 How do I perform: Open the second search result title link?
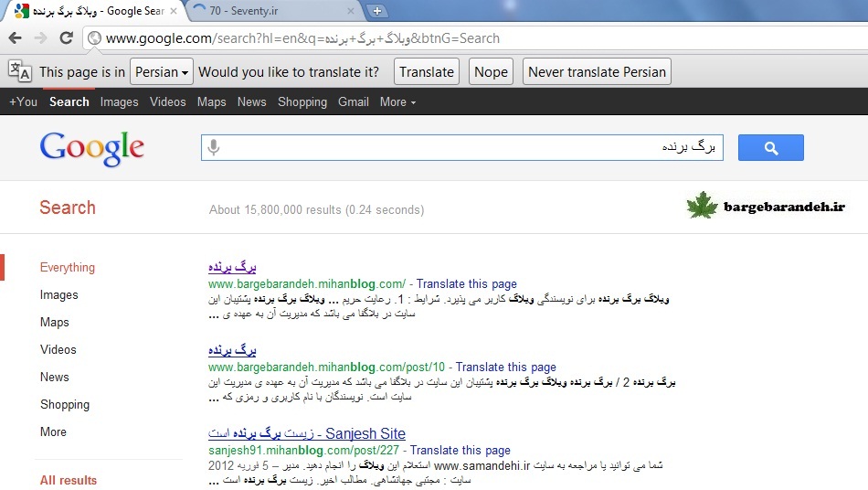coord(232,350)
